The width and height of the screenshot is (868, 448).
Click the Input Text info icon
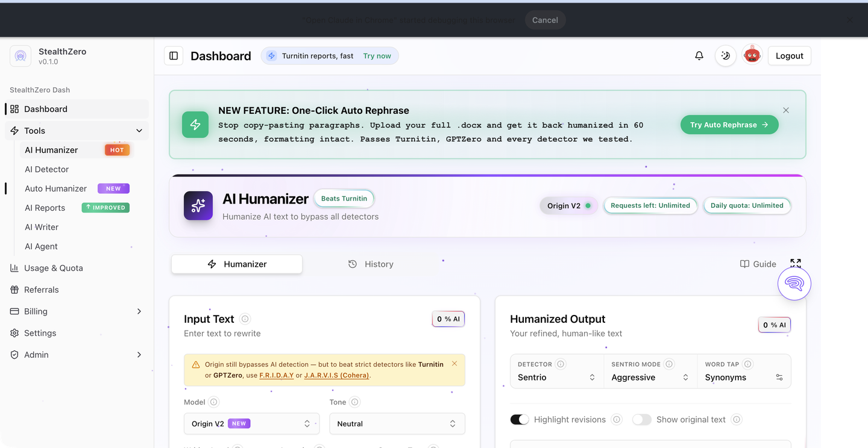coord(245,319)
